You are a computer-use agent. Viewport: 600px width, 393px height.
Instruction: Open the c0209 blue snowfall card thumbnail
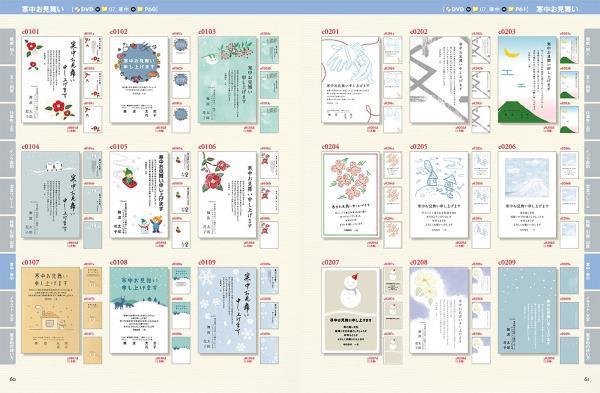(x=527, y=310)
